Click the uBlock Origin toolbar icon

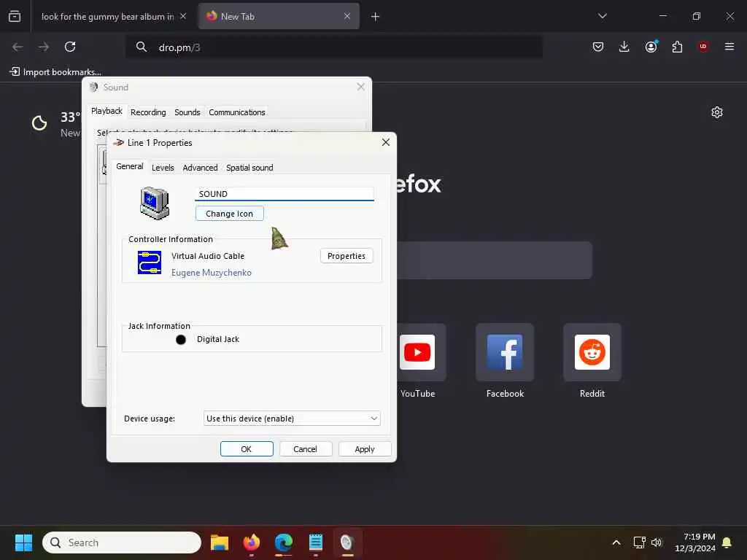(703, 47)
